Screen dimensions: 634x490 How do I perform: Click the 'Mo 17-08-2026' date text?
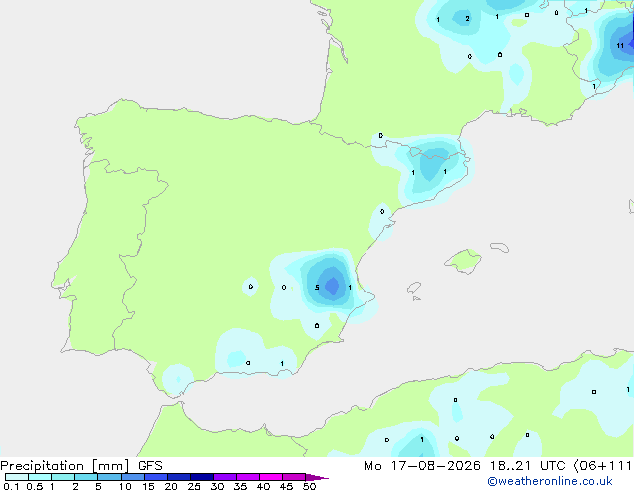[x=422, y=466]
